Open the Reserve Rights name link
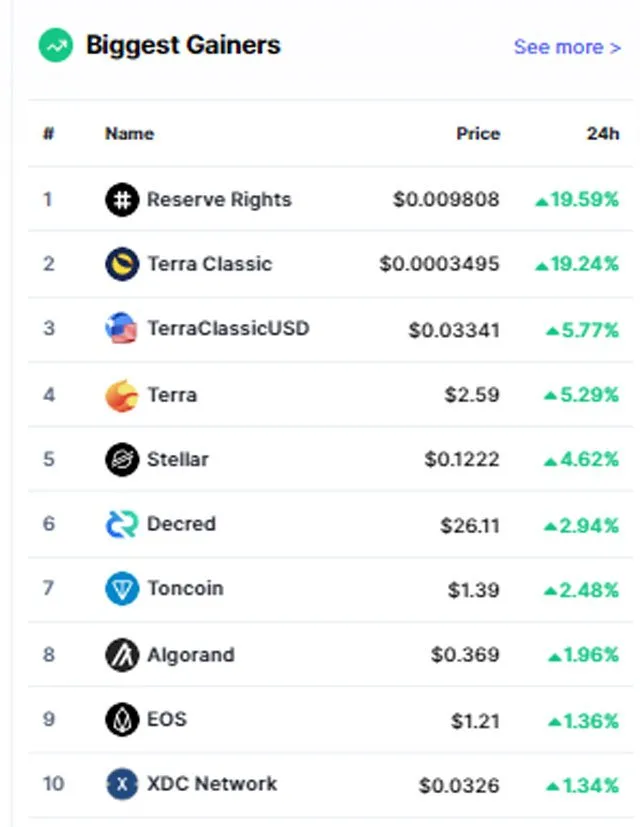The image size is (640, 827). point(219,200)
